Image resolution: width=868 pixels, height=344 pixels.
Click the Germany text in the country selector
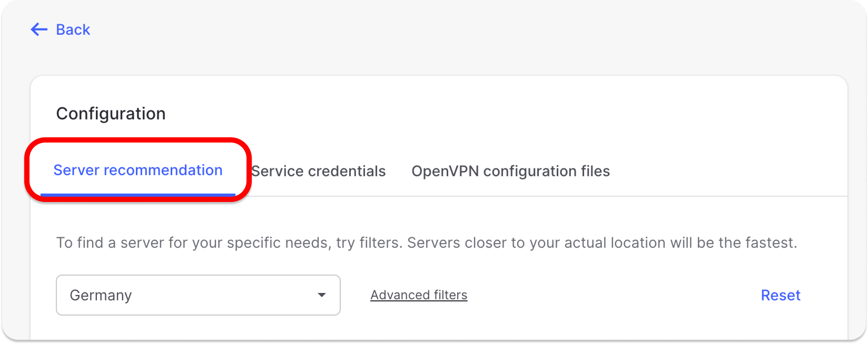pyautogui.click(x=101, y=295)
